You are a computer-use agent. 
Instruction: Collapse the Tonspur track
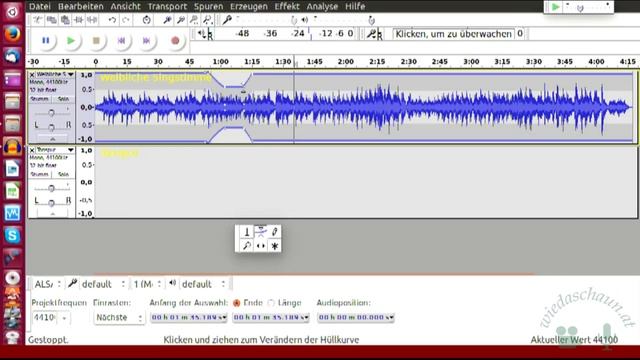(x=52, y=214)
